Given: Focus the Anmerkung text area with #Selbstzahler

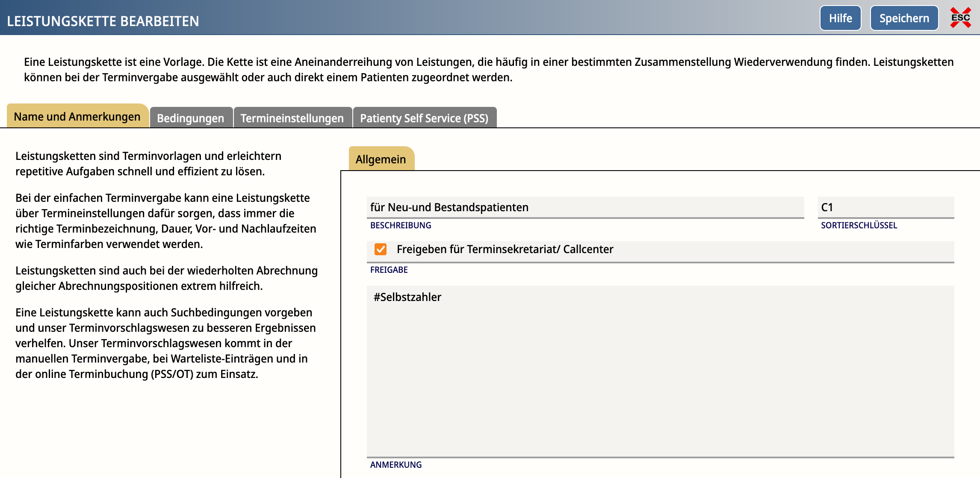Looking at the screenshot, I should click(660, 371).
